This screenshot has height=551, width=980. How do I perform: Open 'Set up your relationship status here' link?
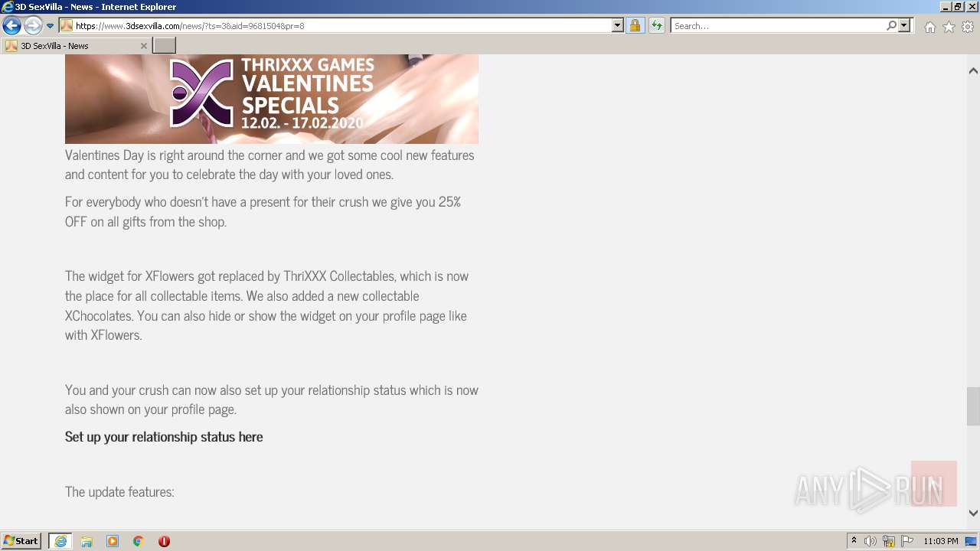(x=164, y=437)
